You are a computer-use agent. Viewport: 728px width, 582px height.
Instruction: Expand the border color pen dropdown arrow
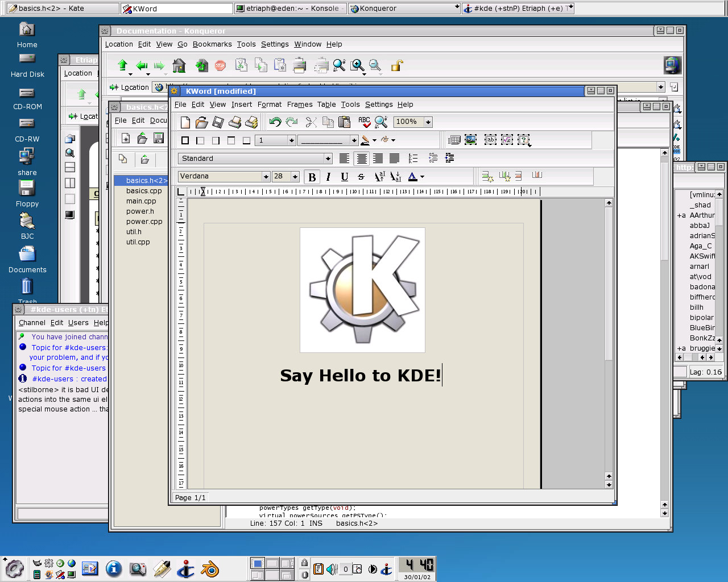click(x=374, y=140)
